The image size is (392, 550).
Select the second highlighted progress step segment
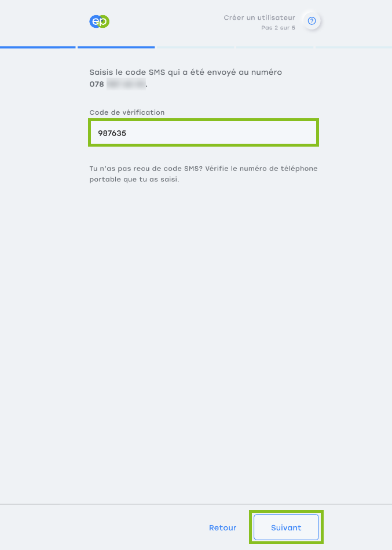point(116,47)
